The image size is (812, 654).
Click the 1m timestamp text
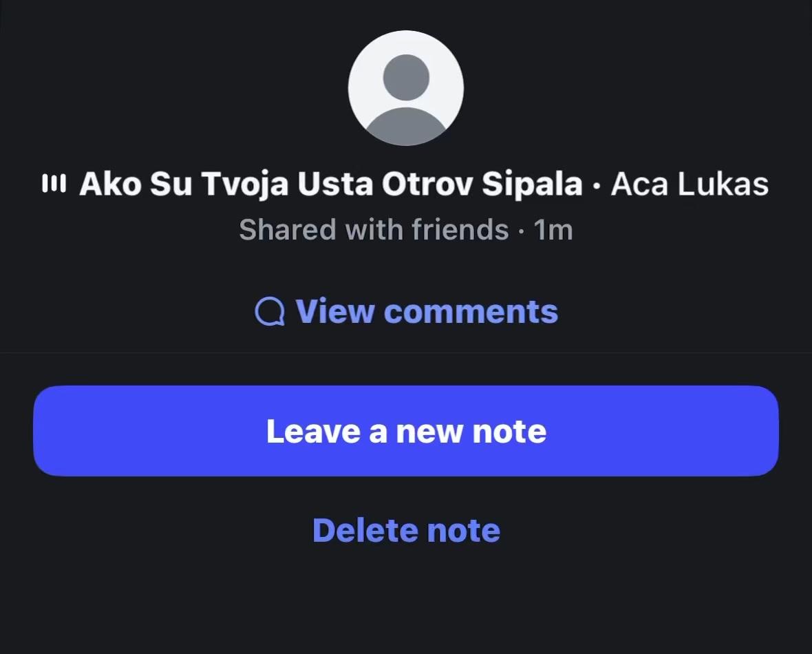(553, 230)
